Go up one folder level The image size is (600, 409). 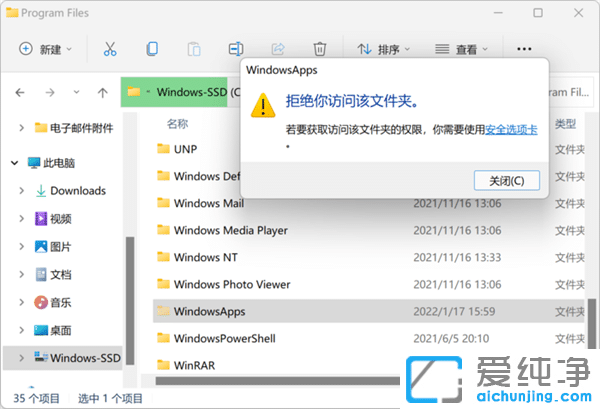(102, 93)
